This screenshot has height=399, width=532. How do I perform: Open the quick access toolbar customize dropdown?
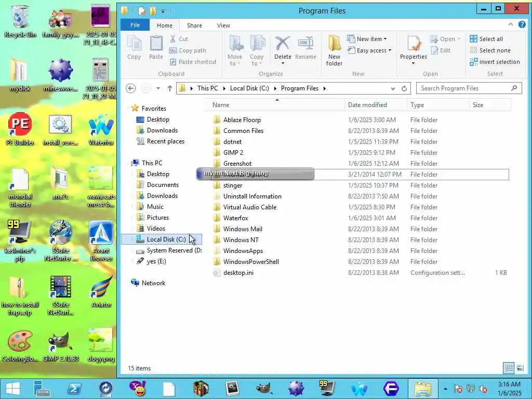163,11
